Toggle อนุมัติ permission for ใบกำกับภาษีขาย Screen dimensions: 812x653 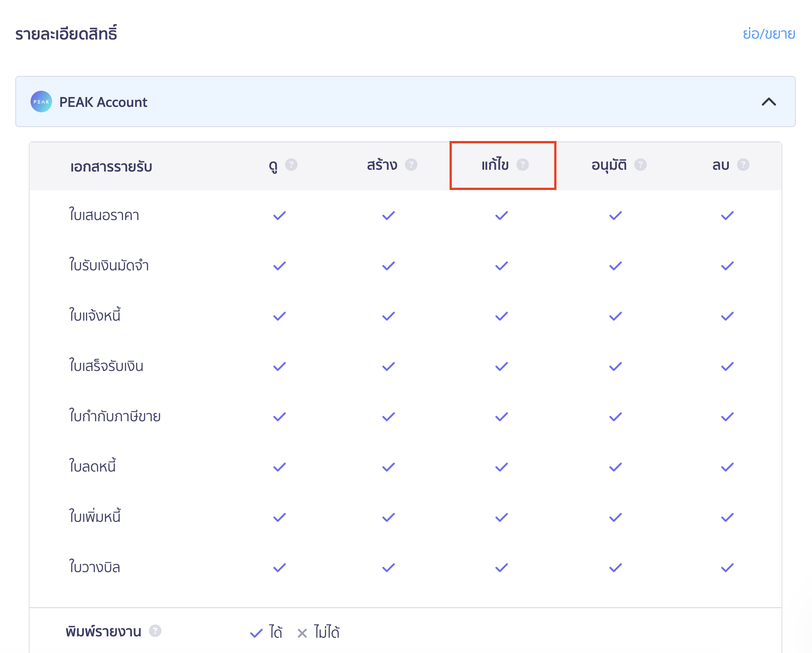pyautogui.click(x=615, y=417)
